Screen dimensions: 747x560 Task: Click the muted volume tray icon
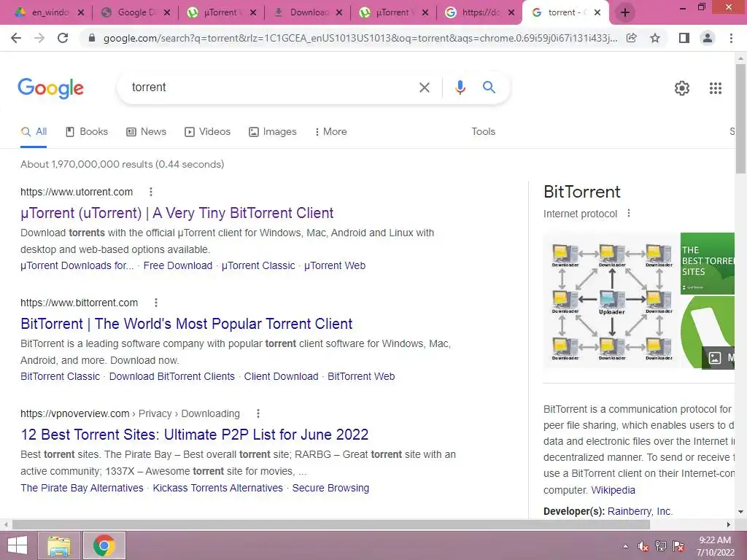(x=643, y=546)
